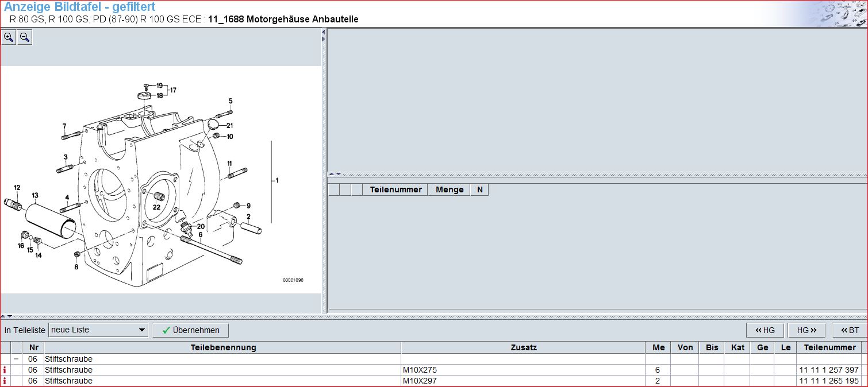Click part number 6 in the diagram
Viewport: 868px width, 387px height.
click(200, 234)
